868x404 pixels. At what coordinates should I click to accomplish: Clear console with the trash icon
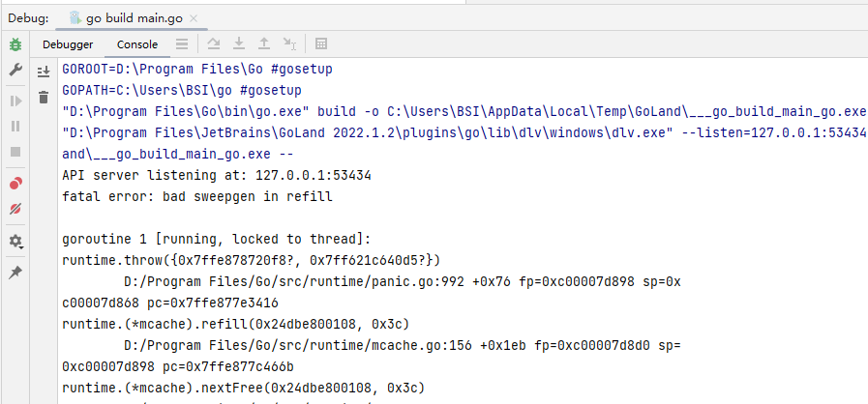(43, 97)
